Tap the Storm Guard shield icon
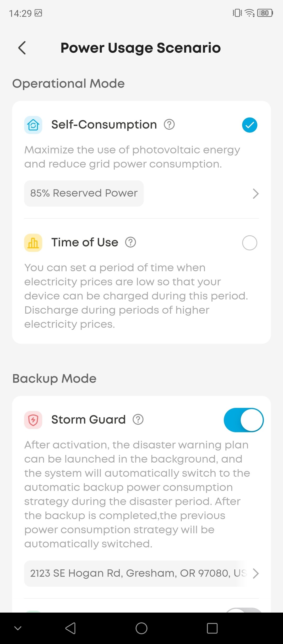Viewport: 283px width, 644px height. click(33, 420)
